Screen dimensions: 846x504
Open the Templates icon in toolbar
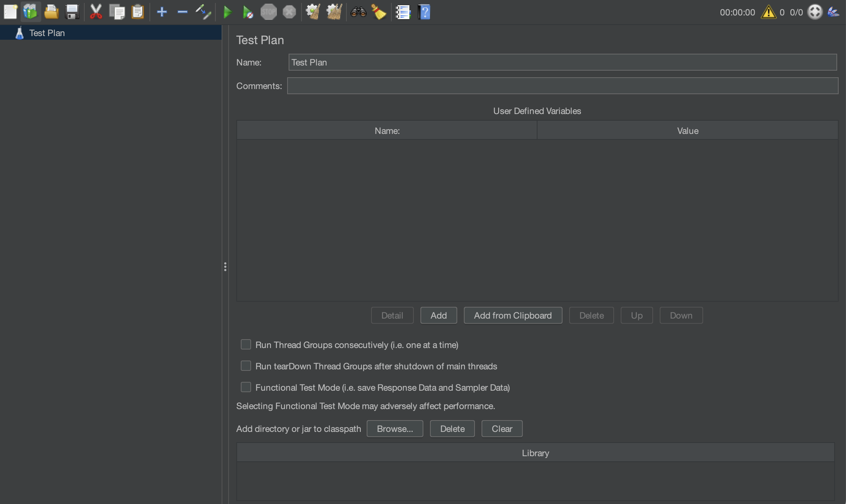(31, 12)
